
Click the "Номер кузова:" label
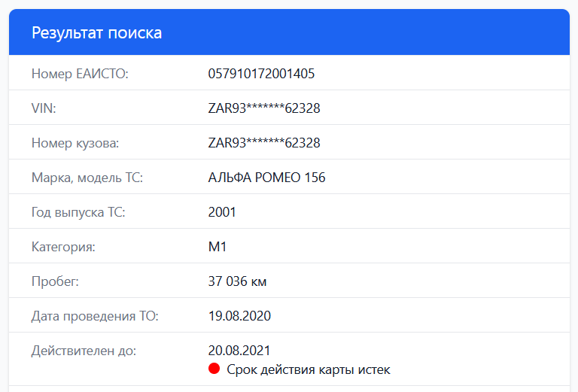tap(75, 143)
